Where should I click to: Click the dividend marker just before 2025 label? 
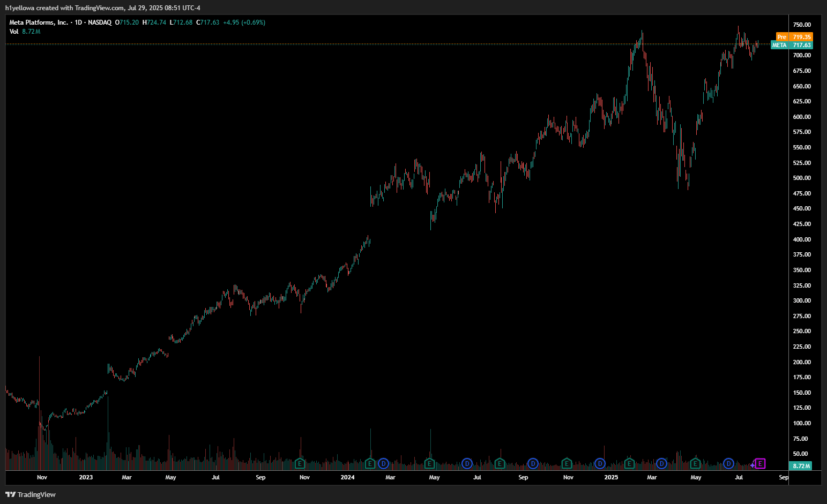coord(600,463)
